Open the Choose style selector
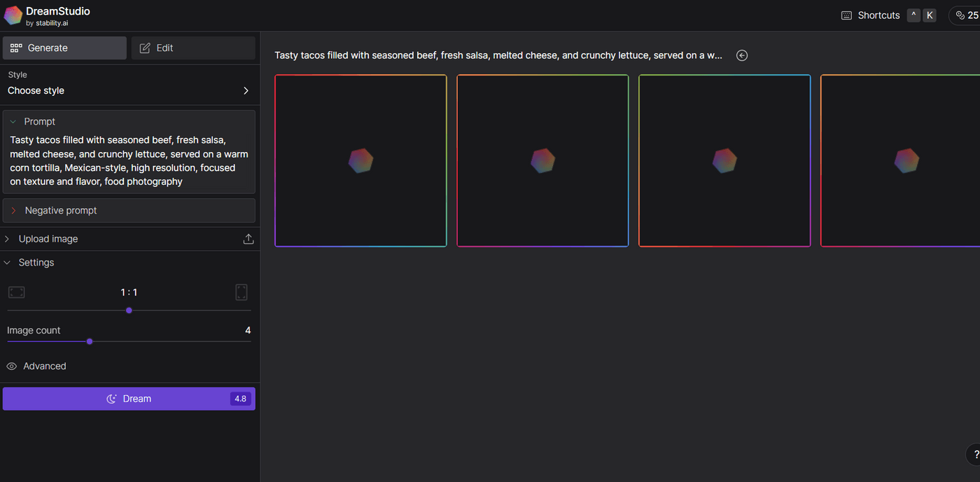Image resolution: width=980 pixels, height=482 pixels. (x=129, y=90)
